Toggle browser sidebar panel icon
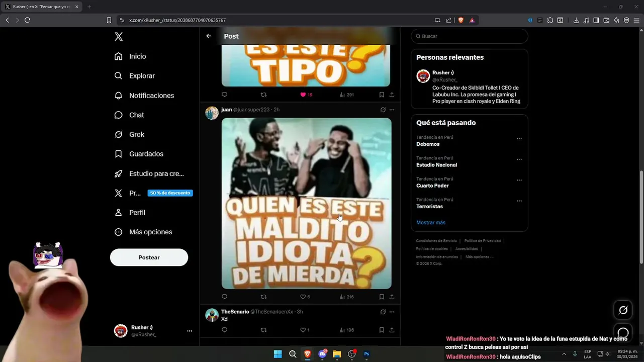 click(596, 20)
